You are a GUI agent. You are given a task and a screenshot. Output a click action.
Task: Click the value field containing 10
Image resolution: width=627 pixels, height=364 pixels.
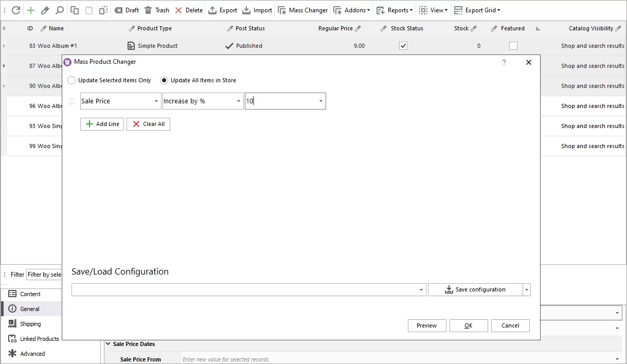tap(280, 101)
